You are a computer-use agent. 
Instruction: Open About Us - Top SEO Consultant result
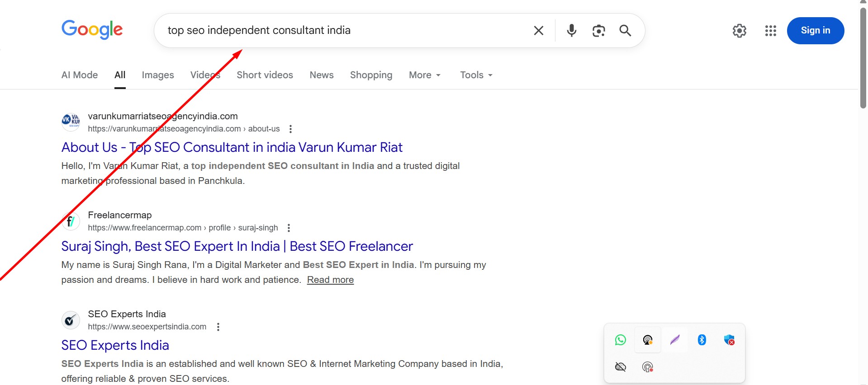[232, 147]
